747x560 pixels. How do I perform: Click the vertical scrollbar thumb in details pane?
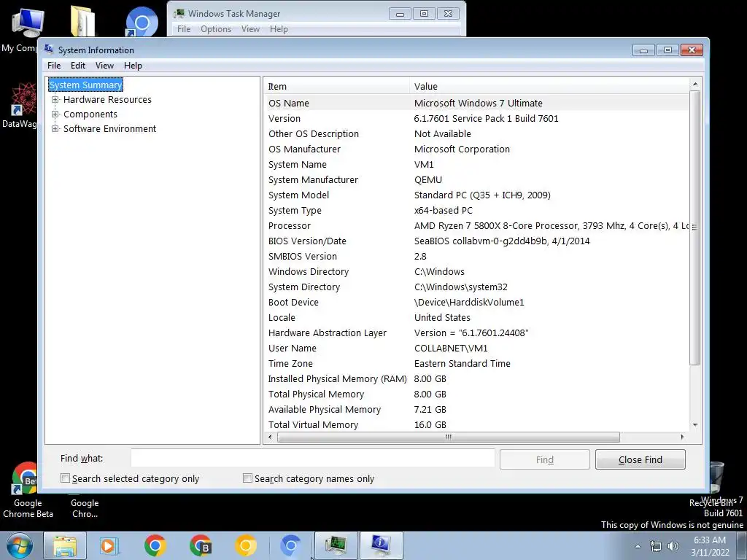695,227
